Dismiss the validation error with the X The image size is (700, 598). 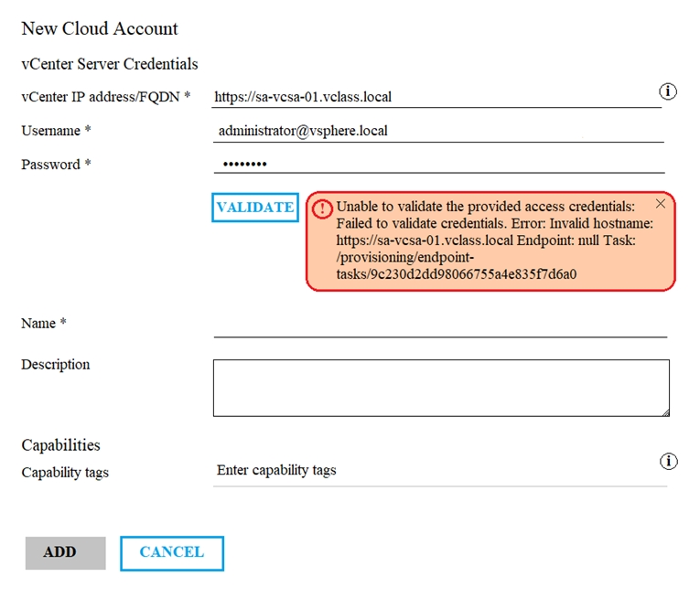(661, 204)
